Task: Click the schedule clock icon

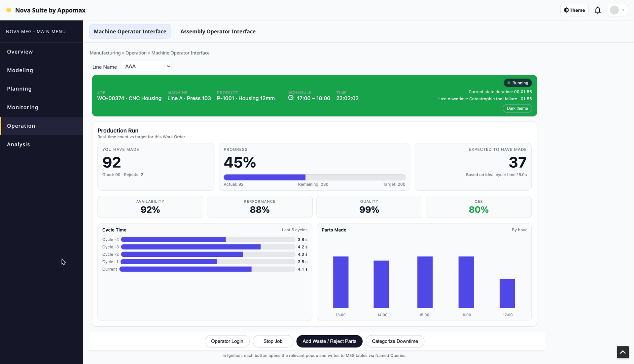Action: coord(291,98)
